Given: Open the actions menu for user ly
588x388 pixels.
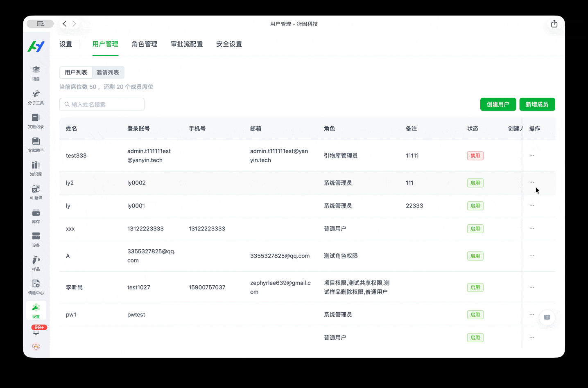Looking at the screenshot, I should click(531, 205).
